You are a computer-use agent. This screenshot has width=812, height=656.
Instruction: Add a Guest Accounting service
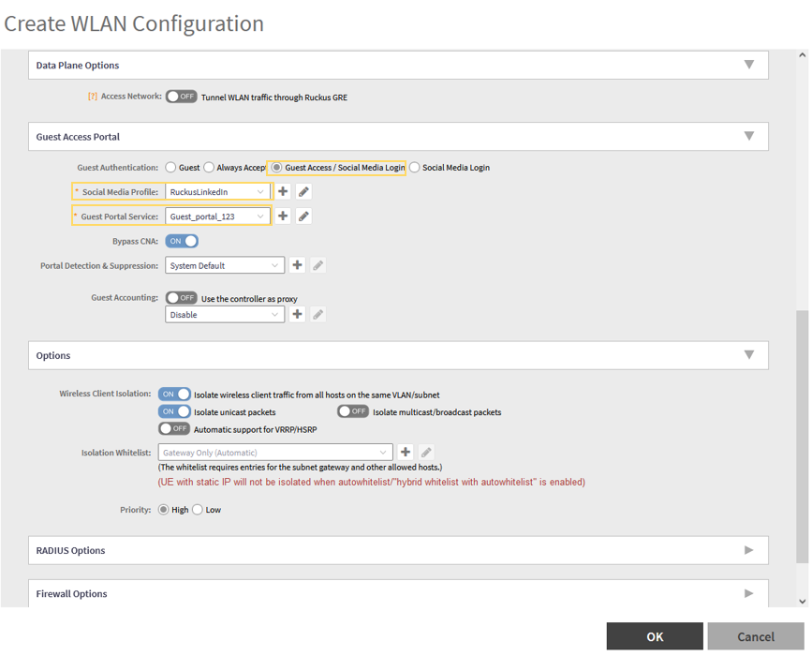[297, 314]
